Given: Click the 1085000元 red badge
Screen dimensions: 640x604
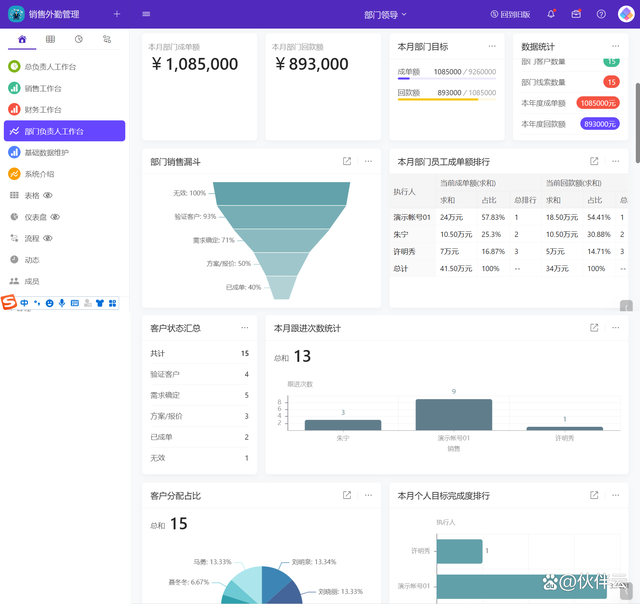Looking at the screenshot, I should (x=598, y=103).
